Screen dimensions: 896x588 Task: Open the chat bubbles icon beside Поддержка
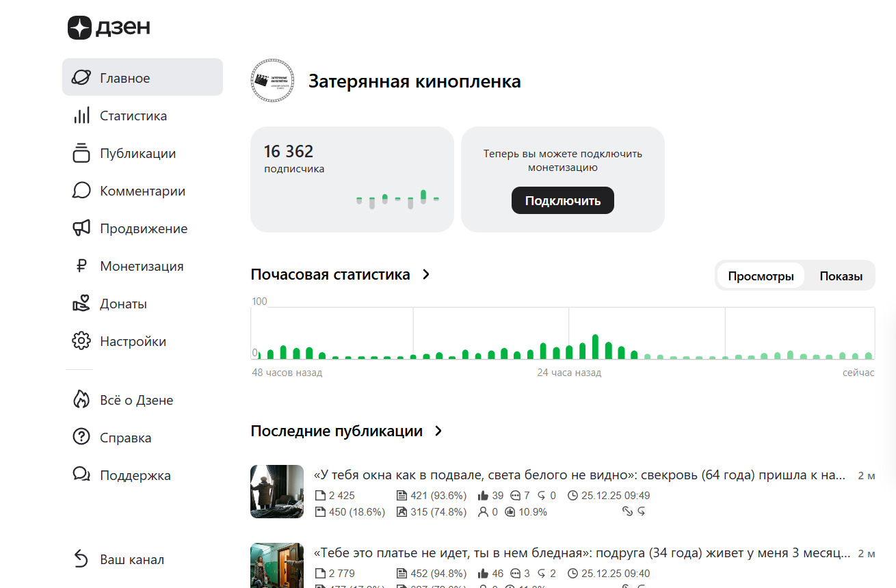click(x=81, y=475)
